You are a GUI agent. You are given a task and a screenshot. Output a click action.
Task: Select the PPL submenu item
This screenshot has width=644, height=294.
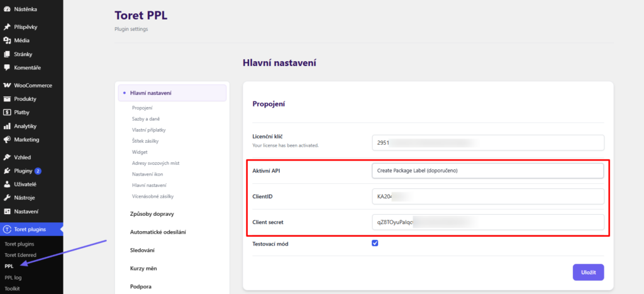pyautogui.click(x=9, y=266)
